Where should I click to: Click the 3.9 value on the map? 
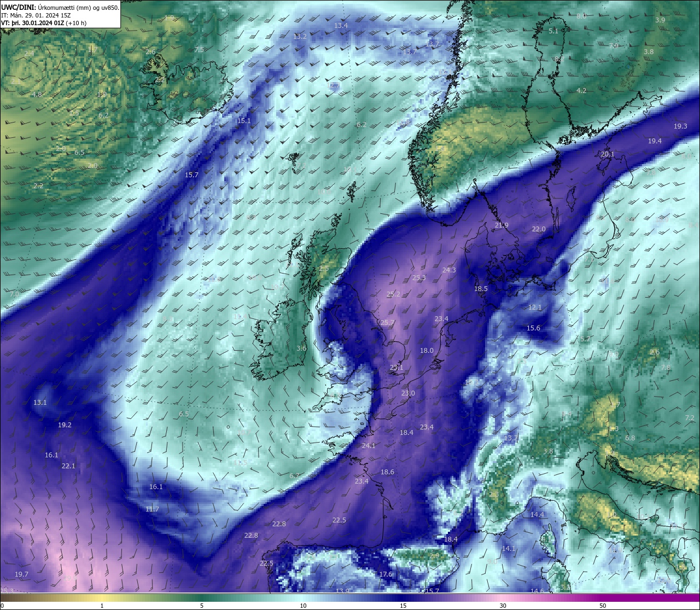coord(660,20)
